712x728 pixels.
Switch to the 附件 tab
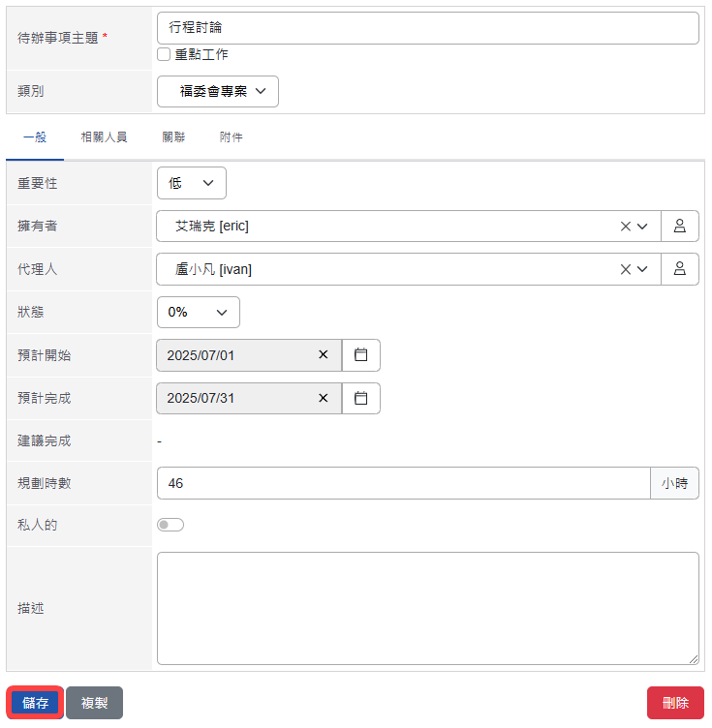pos(232,137)
